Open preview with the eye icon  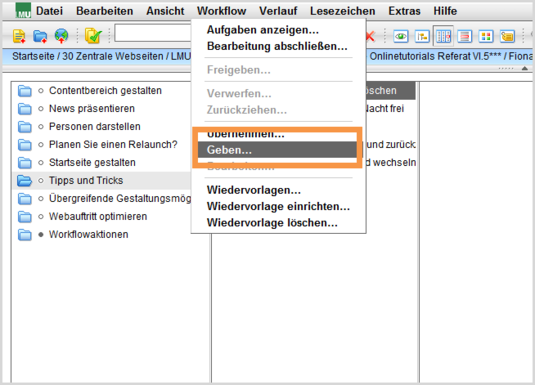(x=401, y=36)
